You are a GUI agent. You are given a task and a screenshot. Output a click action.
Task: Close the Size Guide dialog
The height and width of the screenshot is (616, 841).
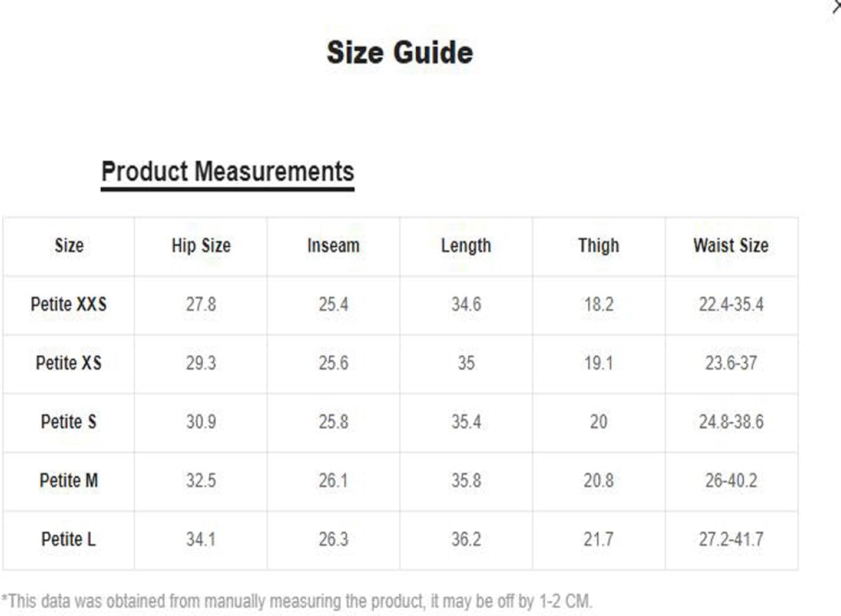point(836,6)
